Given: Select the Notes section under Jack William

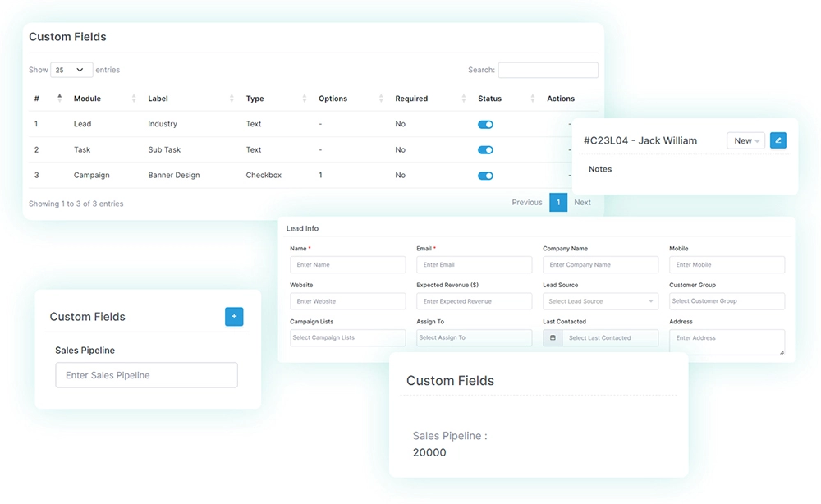Looking at the screenshot, I should (x=600, y=169).
